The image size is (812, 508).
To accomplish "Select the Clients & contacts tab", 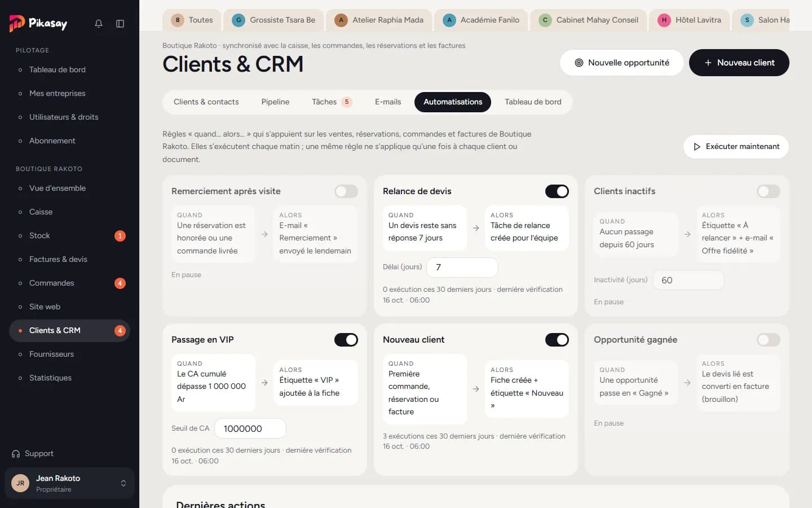I will pos(206,102).
